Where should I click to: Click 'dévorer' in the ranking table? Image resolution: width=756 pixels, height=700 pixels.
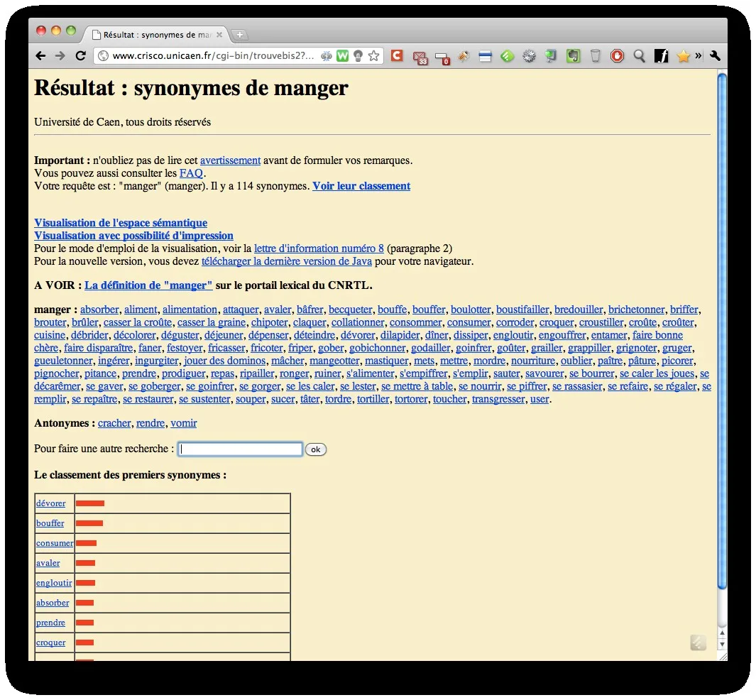click(50, 503)
